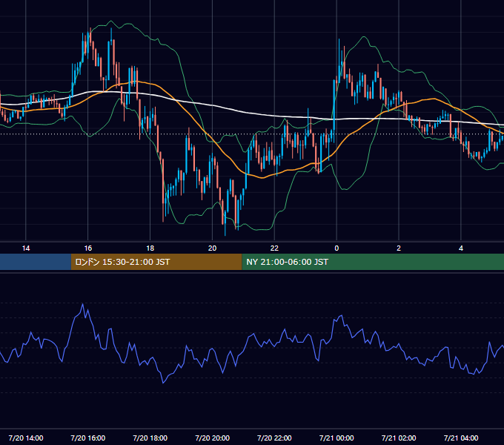Click the 2 hour label on the price chart axis
The image size is (504, 445).
pos(399,248)
